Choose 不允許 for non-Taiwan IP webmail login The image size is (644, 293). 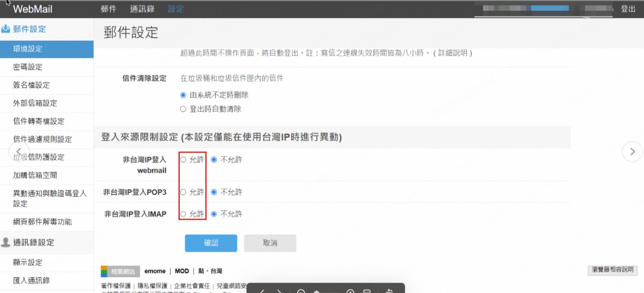(x=214, y=159)
